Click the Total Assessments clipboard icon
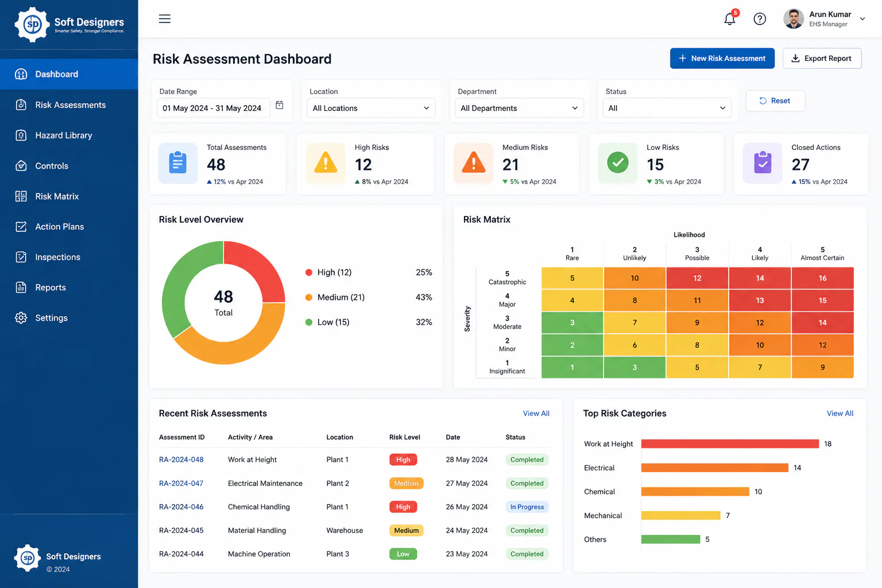 178,163
